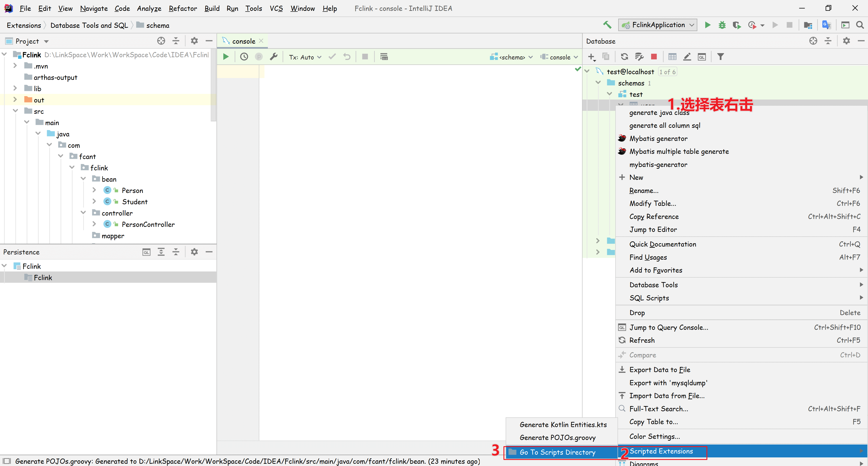Click the Debug bug icon
The height and width of the screenshot is (466, 868).
coord(722,25)
